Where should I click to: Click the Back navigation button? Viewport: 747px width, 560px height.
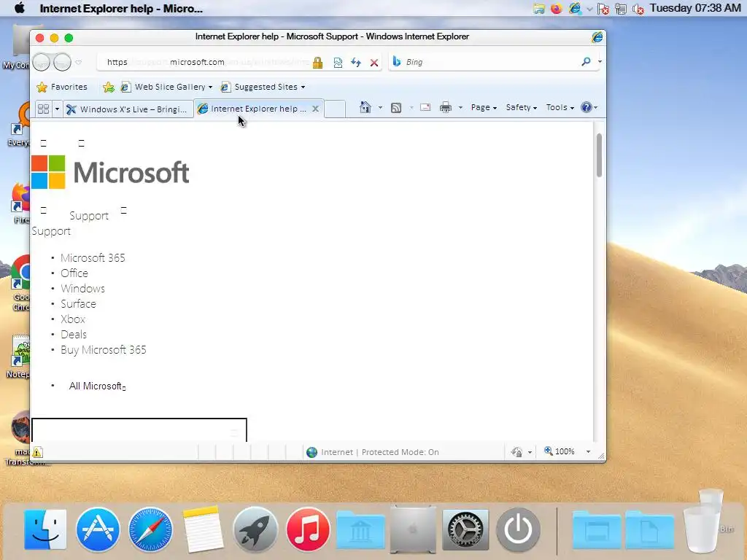pyautogui.click(x=41, y=62)
